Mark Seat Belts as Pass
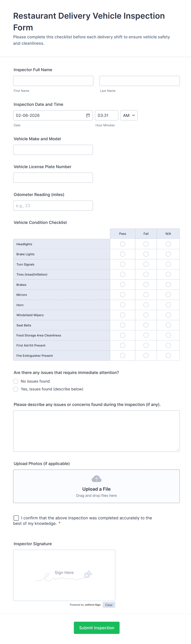Image resolution: width=191 pixels, height=644 pixels. pyautogui.click(x=122, y=325)
